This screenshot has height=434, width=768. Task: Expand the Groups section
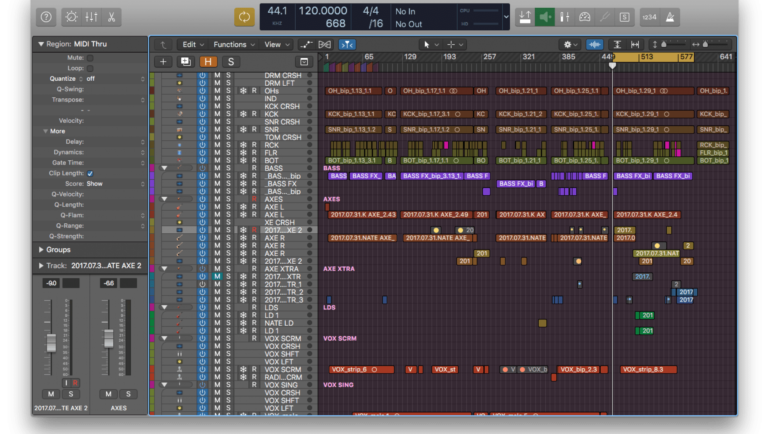[x=41, y=250]
